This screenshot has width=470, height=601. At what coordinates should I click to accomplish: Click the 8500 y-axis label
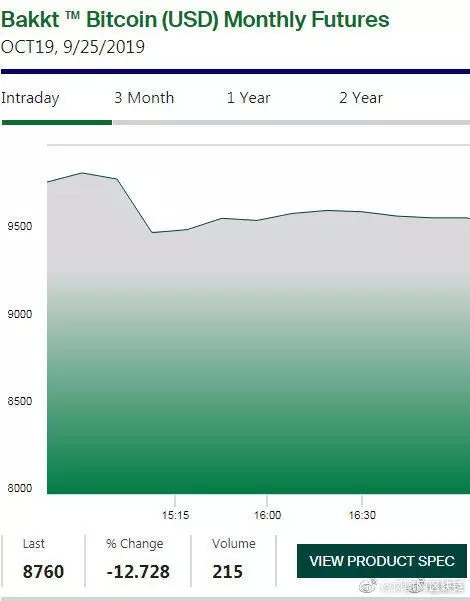20,401
